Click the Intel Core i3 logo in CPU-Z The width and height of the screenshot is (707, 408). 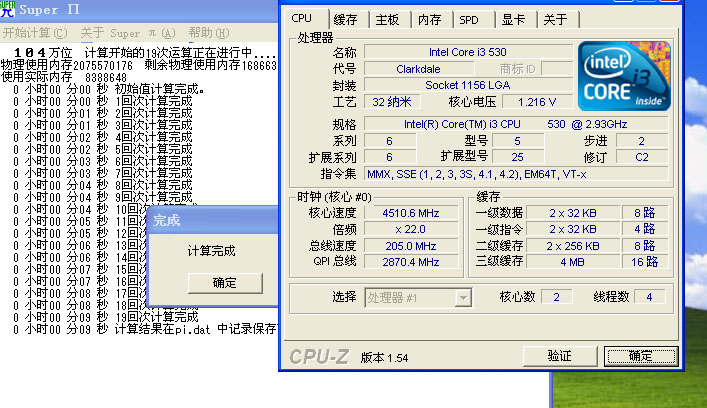coord(624,76)
